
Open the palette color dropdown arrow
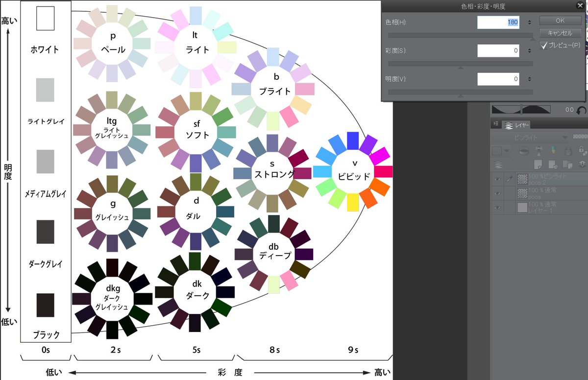(507, 151)
